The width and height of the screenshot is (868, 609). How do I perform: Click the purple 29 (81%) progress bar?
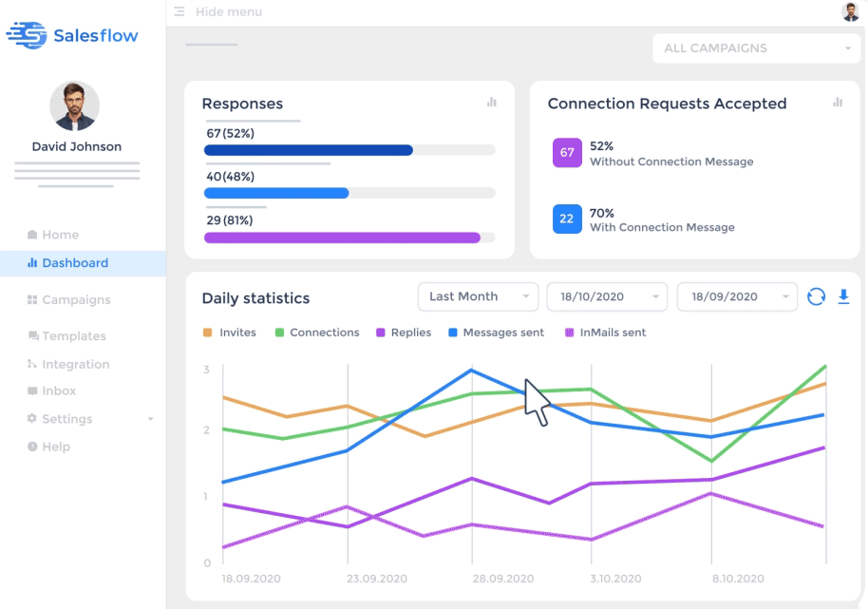click(x=342, y=238)
